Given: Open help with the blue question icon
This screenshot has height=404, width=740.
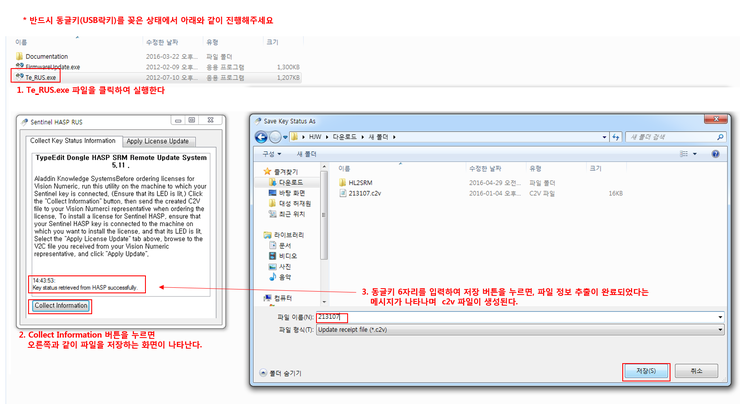Looking at the screenshot, I should click(715, 154).
